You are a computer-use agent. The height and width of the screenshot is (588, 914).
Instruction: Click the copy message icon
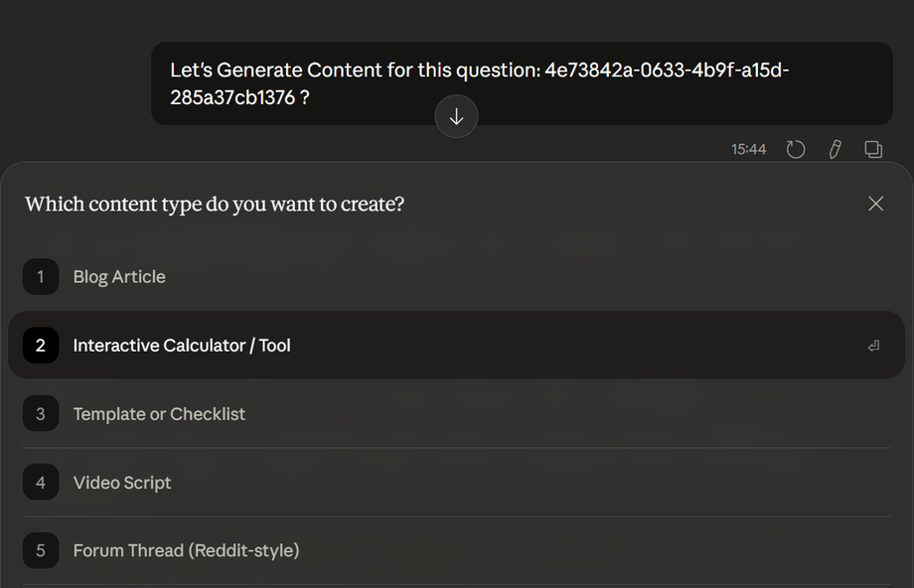click(x=873, y=149)
